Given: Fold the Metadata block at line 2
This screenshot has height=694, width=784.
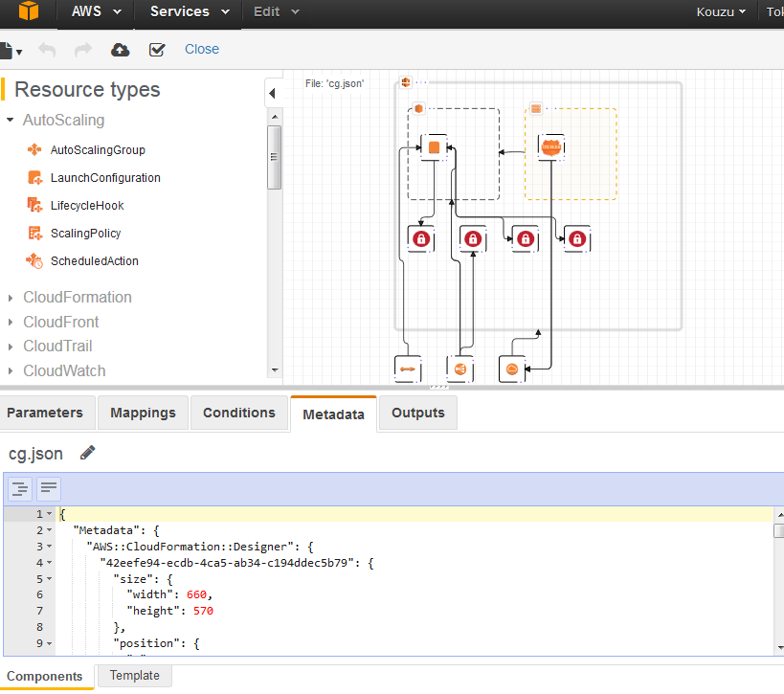Looking at the screenshot, I should pos(50,530).
